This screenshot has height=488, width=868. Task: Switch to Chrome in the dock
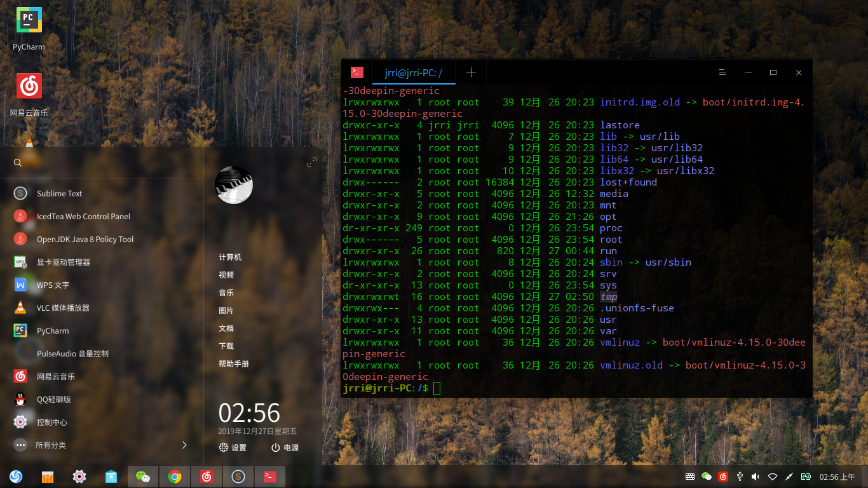(175, 476)
